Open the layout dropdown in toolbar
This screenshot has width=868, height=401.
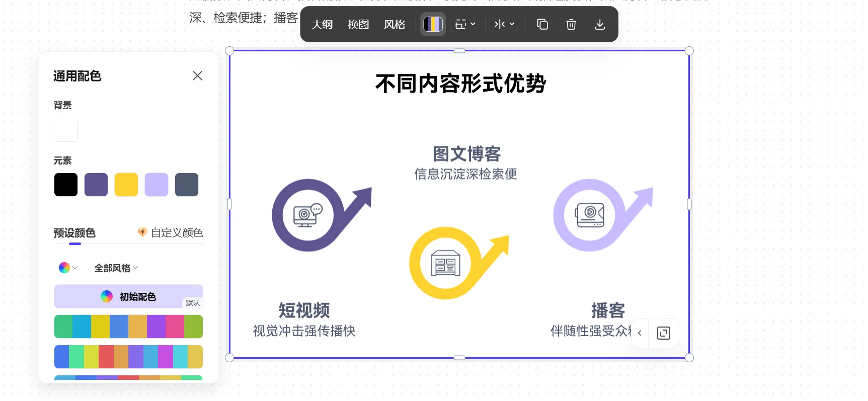point(465,24)
